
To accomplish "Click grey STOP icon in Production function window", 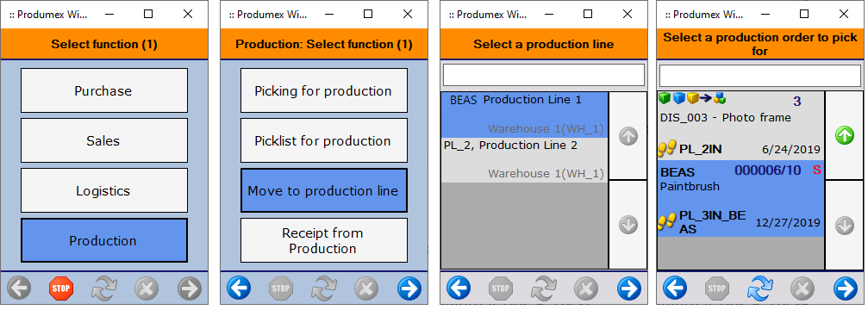I will (x=281, y=288).
